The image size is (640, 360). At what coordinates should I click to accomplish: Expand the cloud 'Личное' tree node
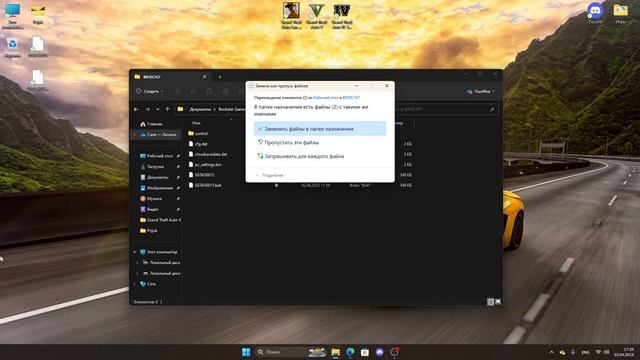point(135,134)
